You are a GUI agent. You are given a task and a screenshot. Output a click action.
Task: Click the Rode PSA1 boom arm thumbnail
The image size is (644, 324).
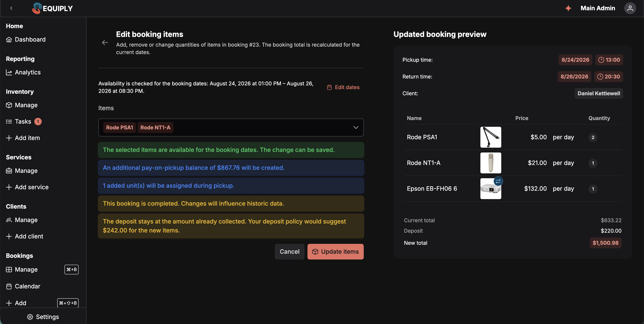coord(490,137)
